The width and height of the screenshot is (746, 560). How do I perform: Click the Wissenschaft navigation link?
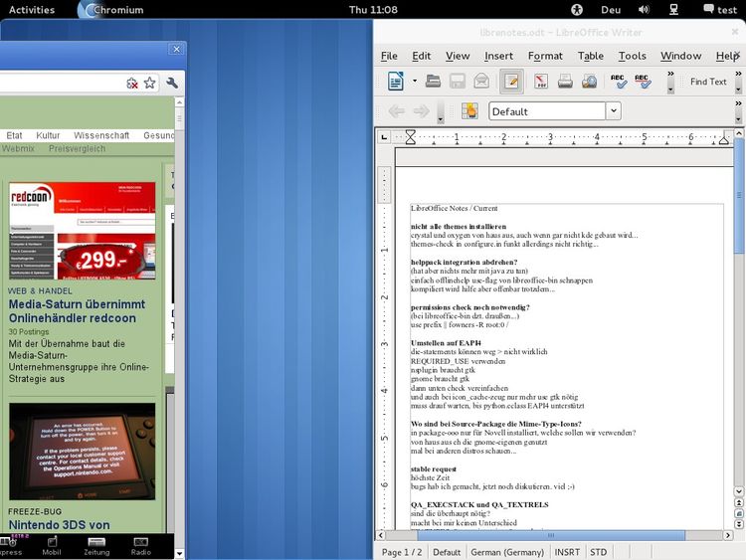click(x=100, y=135)
